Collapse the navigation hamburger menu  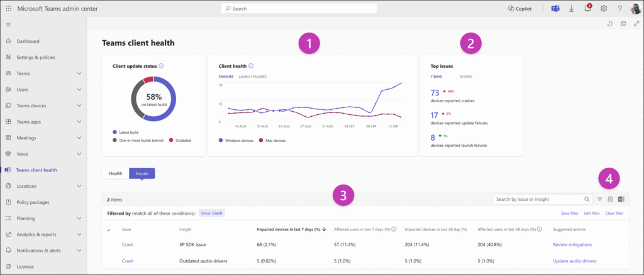point(8,24)
